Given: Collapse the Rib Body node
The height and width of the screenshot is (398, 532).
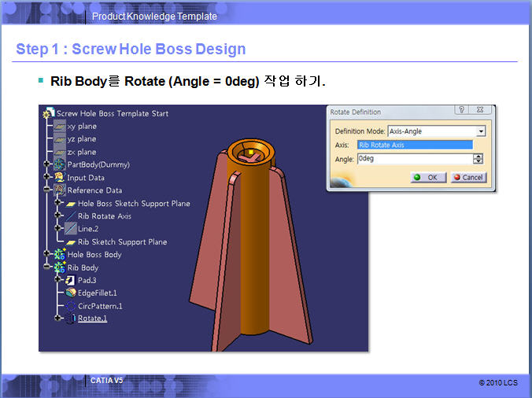Looking at the screenshot, I should pos(48,267).
